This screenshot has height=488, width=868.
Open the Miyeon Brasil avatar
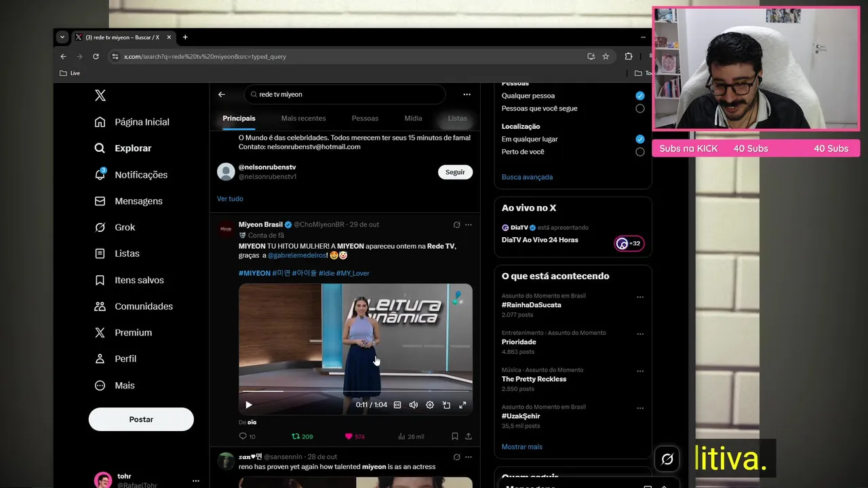click(x=226, y=229)
